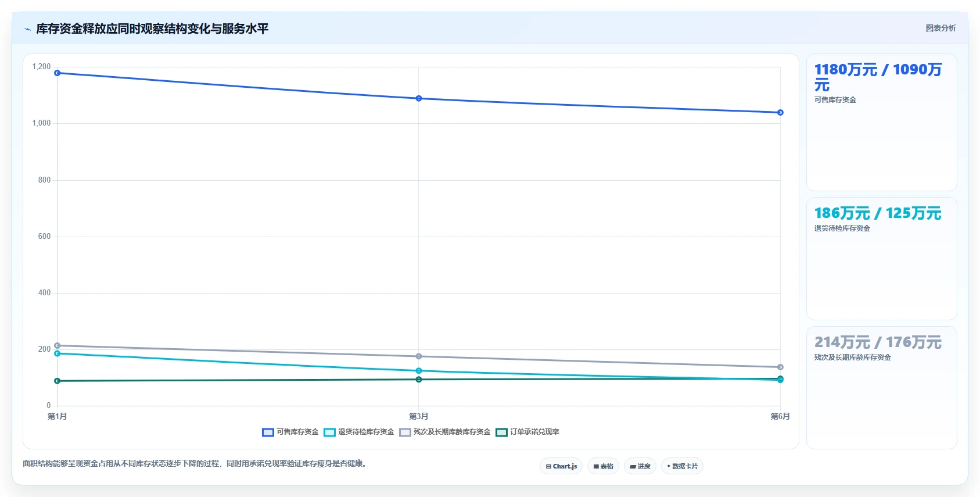
Task: Click the 1180万元 / 1090万元 data card
Action: pyautogui.click(x=881, y=123)
